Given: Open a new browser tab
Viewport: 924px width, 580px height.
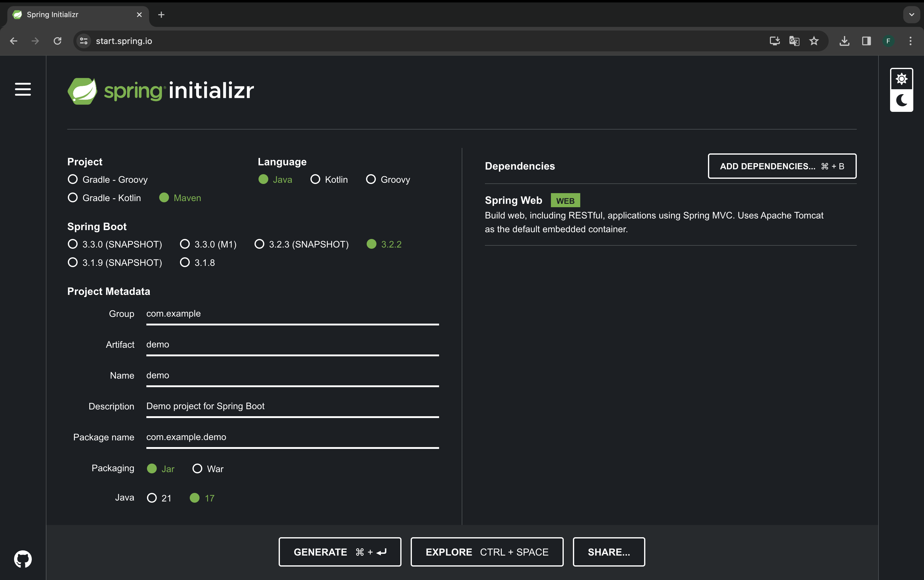Looking at the screenshot, I should click(x=161, y=15).
